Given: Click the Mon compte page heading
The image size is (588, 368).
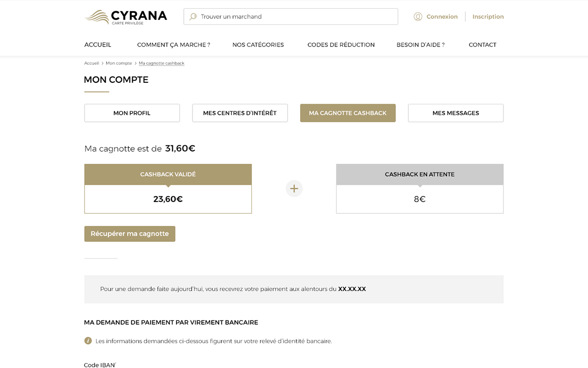Looking at the screenshot, I should pyautogui.click(x=116, y=80).
